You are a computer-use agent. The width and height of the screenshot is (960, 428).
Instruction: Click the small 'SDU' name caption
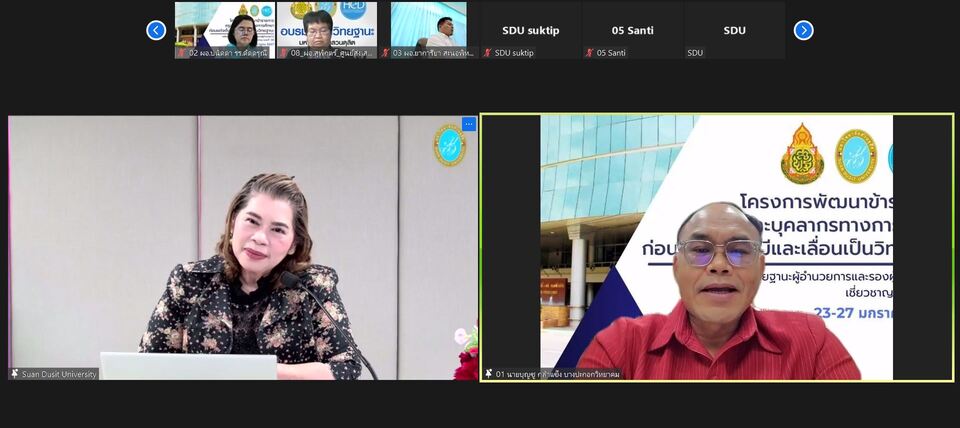tap(695, 53)
